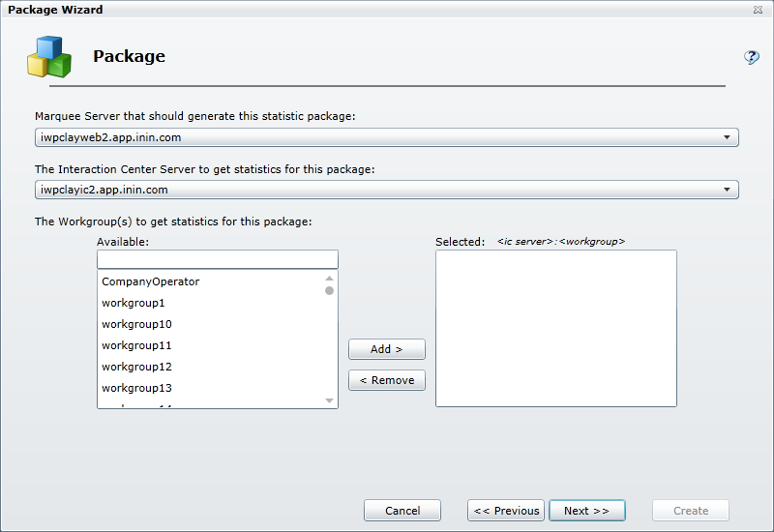Viewport: 774px width, 532px height.
Task: Highlight workgroup13 in the list
Action: (136, 388)
